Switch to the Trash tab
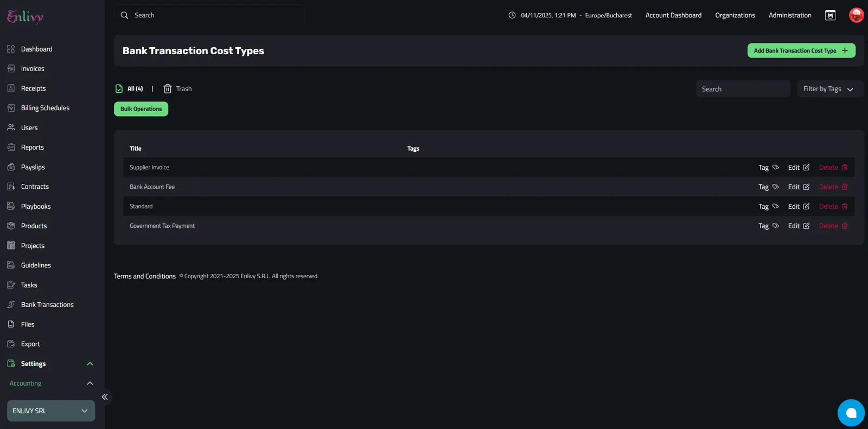This screenshot has height=429, width=868. (x=177, y=88)
